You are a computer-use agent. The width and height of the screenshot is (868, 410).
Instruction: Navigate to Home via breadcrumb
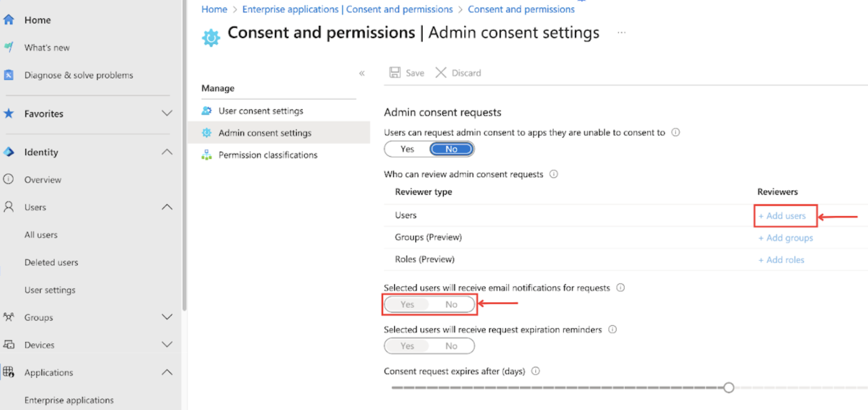point(214,9)
